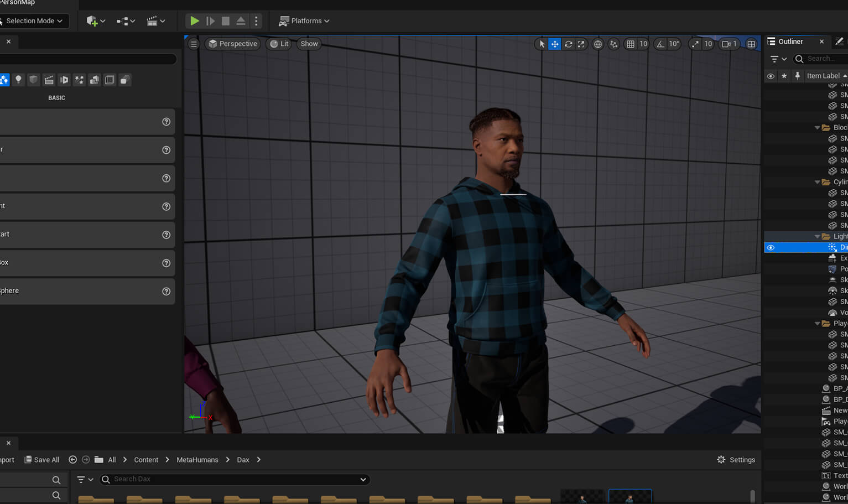Screen dimensions: 848x504
Task: Click the Save All button
Action: pyautogui.click(x=42, y=460)
